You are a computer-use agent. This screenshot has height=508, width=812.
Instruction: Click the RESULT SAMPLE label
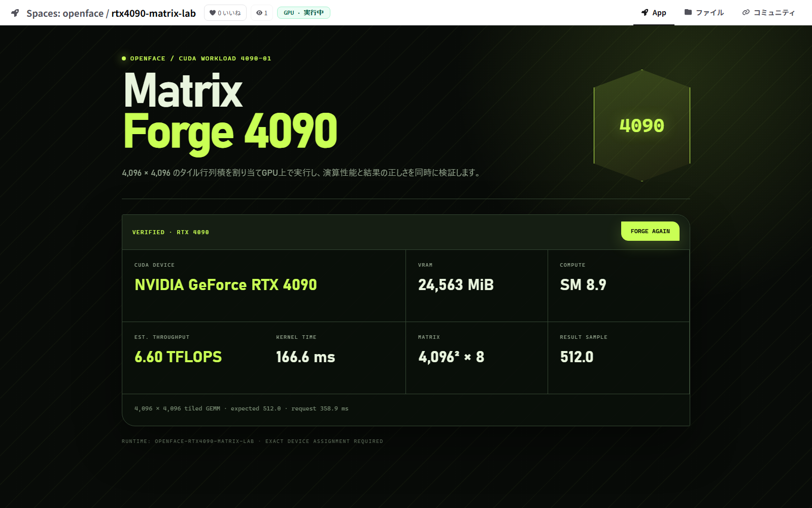coord(584,337)
